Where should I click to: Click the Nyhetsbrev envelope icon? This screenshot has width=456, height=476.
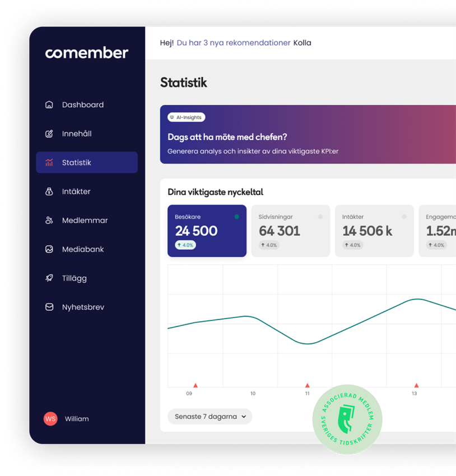[x=49, y=307]
